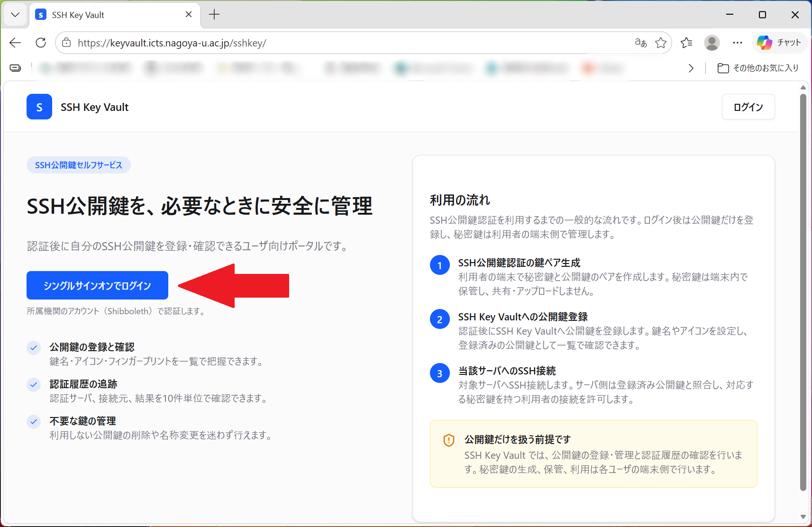
Task: Close the SSH Key Vault tab
Action: click(189, 15)
